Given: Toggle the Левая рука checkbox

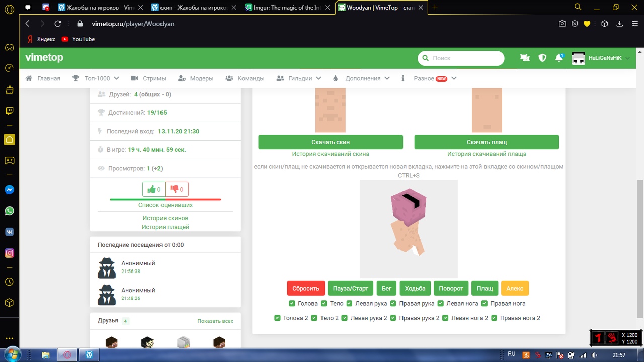Looking at the screenshot, I should (350, 303).
